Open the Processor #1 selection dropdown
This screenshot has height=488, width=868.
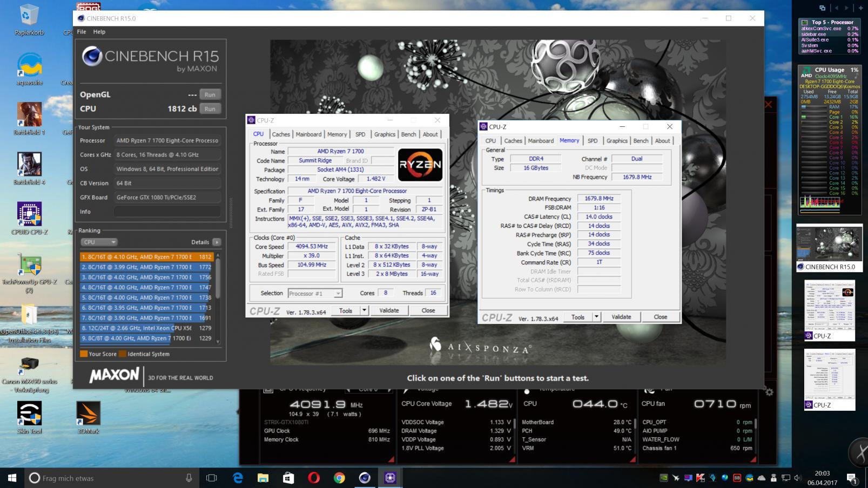click(x=315, y=293)
